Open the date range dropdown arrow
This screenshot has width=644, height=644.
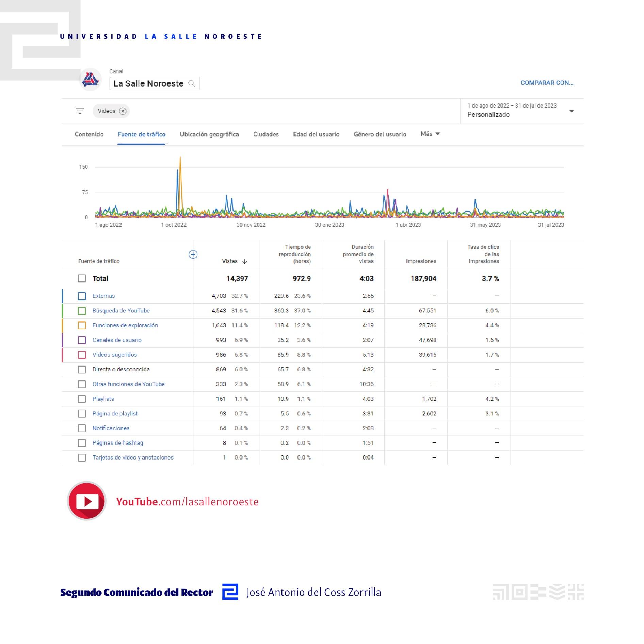tap(572, 111)
